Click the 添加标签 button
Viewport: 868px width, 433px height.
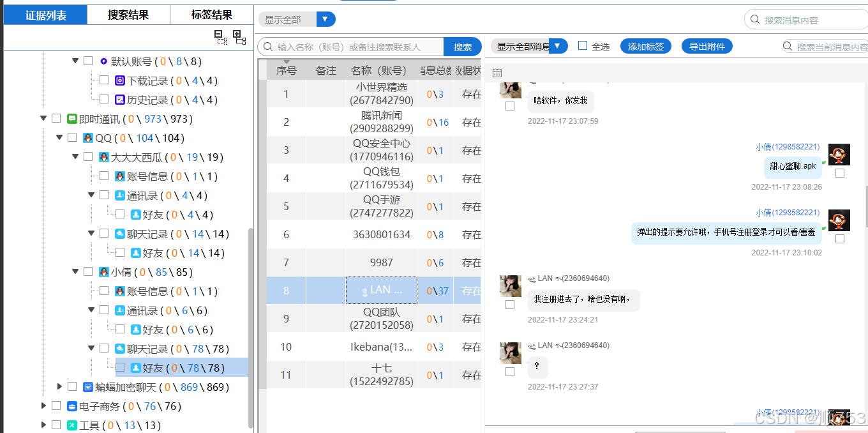point(645,45)
